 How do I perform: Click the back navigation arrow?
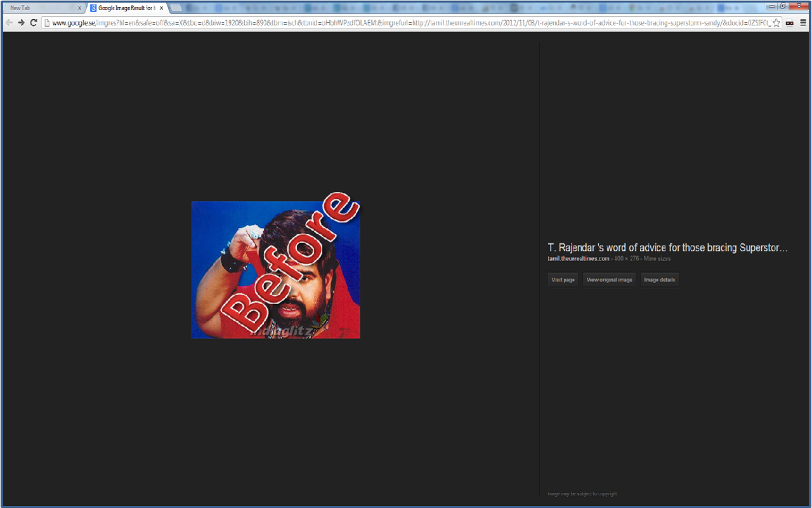[x=9, y=21]
